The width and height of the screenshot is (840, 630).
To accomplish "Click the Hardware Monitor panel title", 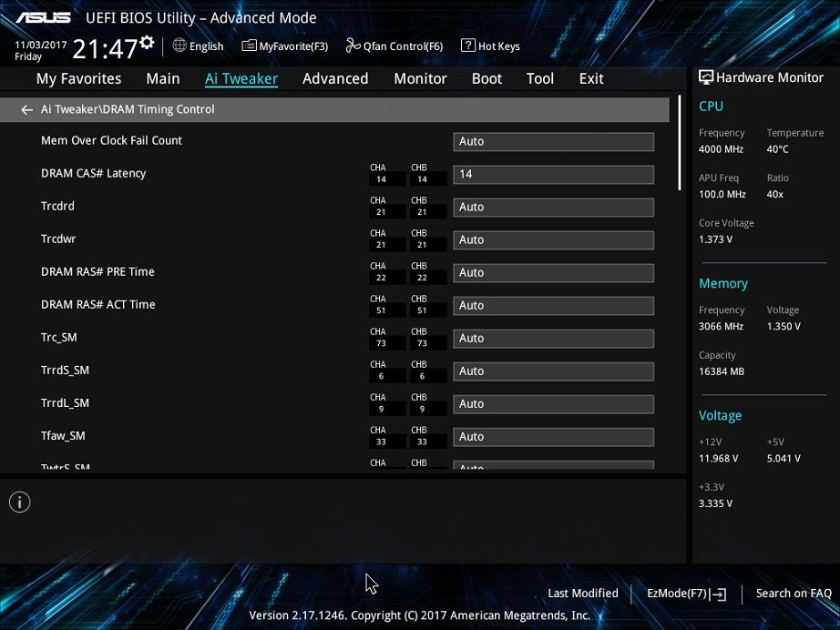I will (770, 77).
